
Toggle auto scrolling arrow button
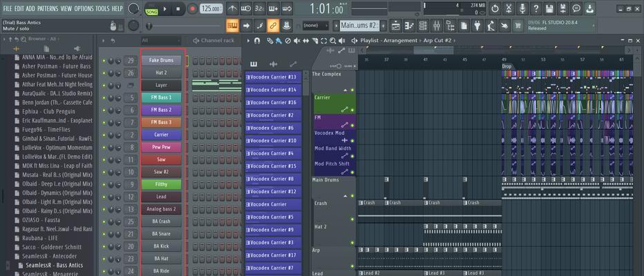click(x=246, y=26)
